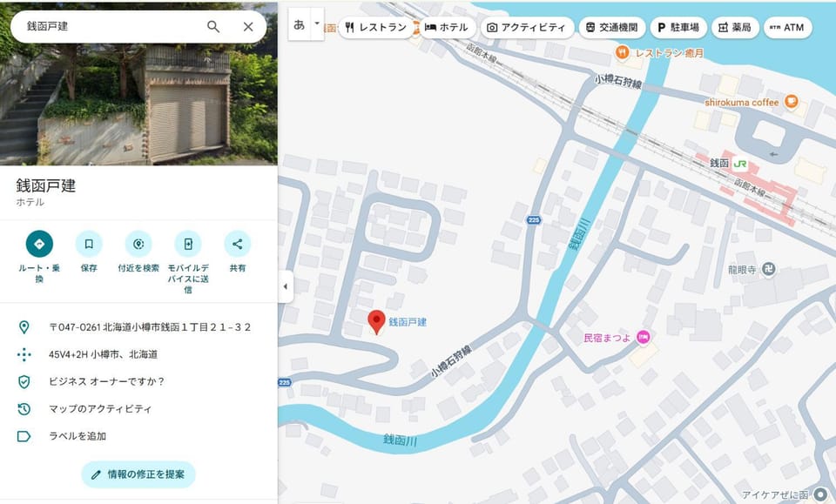Open the input method dropdown arrow
The height and width of the screenshot is (504, 836).
click(x=317, y=24)
